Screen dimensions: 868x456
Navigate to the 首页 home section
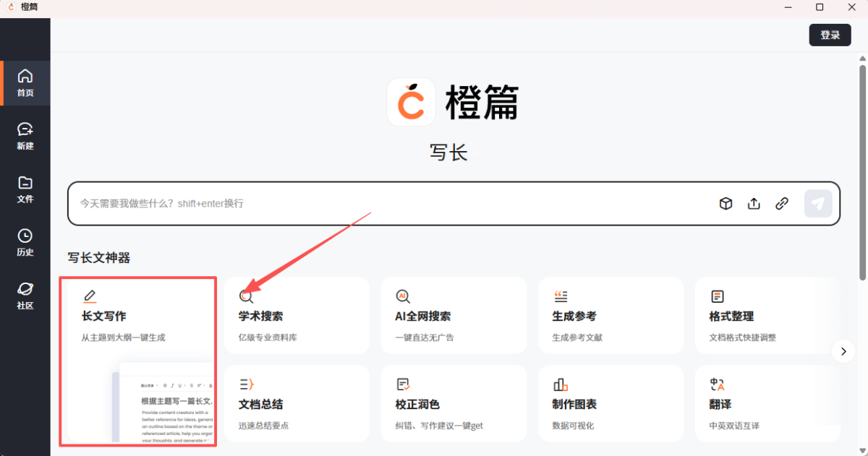[25, 82]
